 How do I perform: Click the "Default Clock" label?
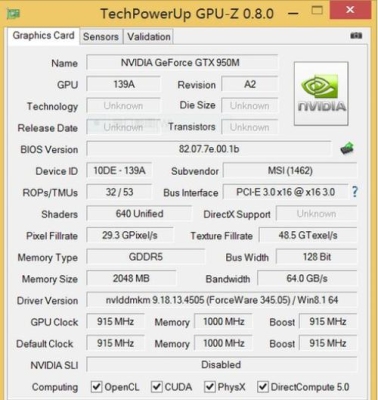[x=44, y=344]
